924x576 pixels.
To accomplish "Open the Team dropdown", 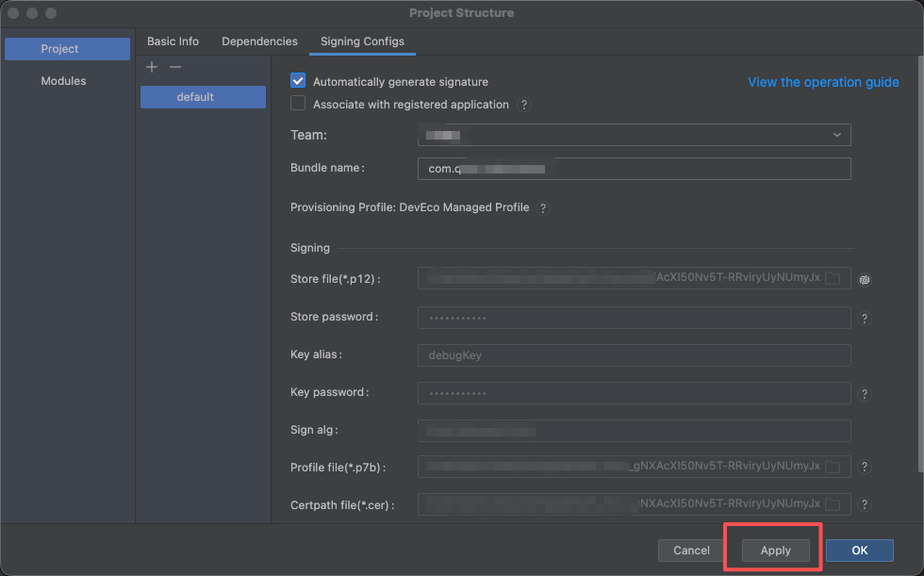I will 634,135.
